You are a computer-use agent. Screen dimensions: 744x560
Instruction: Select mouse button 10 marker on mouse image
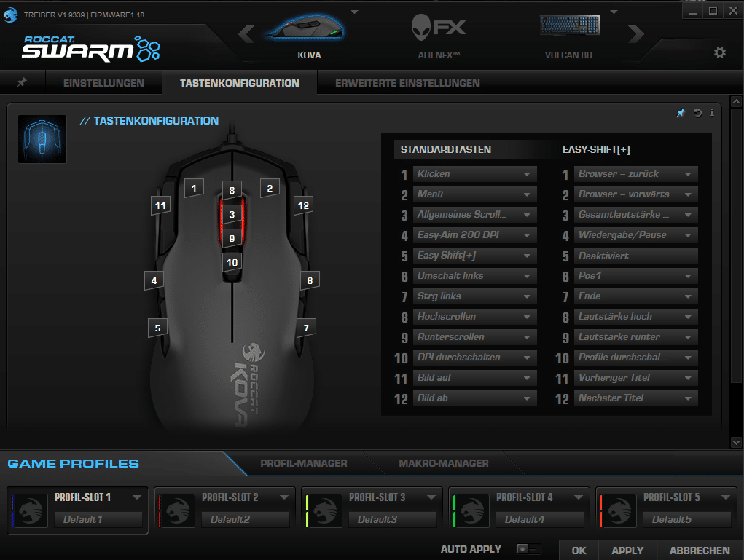(x=232, y=262)
